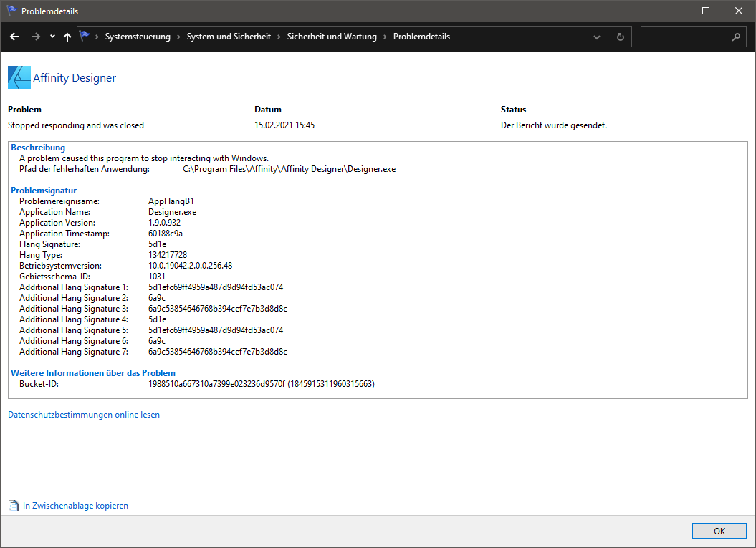This screenshot has height=548, width=756.
Task: Click 'Stopped responding and was closed' text
Action: [x=76, y=125]
